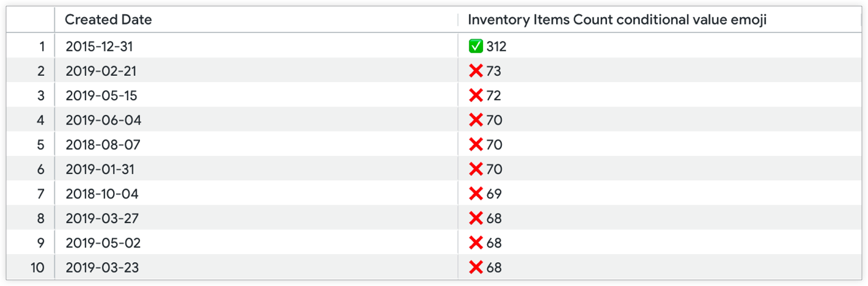Click the red X emoji beside 69

point(476,194)
